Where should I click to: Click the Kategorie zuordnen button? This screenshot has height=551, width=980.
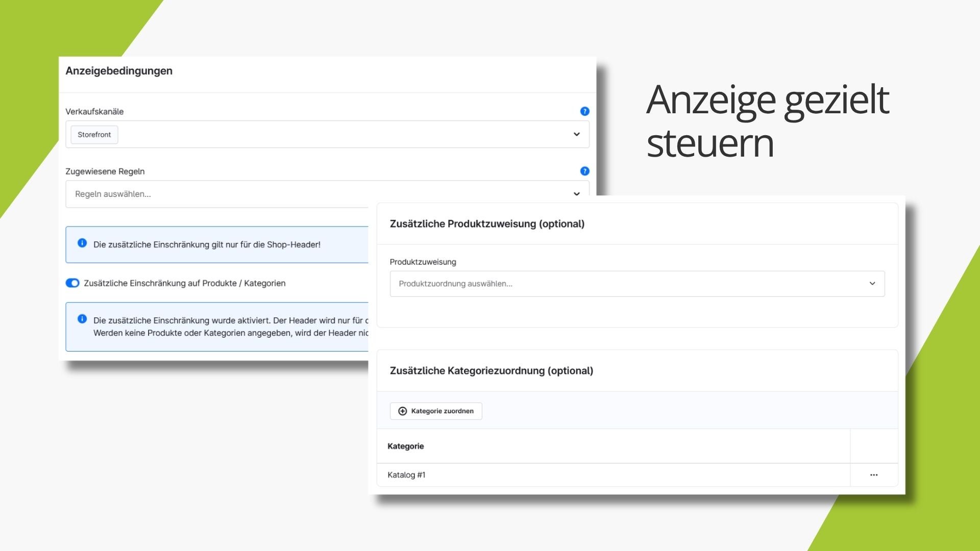click(x=436, y=411)
